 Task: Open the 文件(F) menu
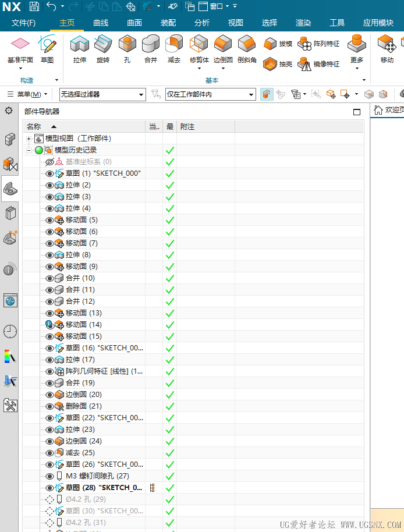point(24,23)
